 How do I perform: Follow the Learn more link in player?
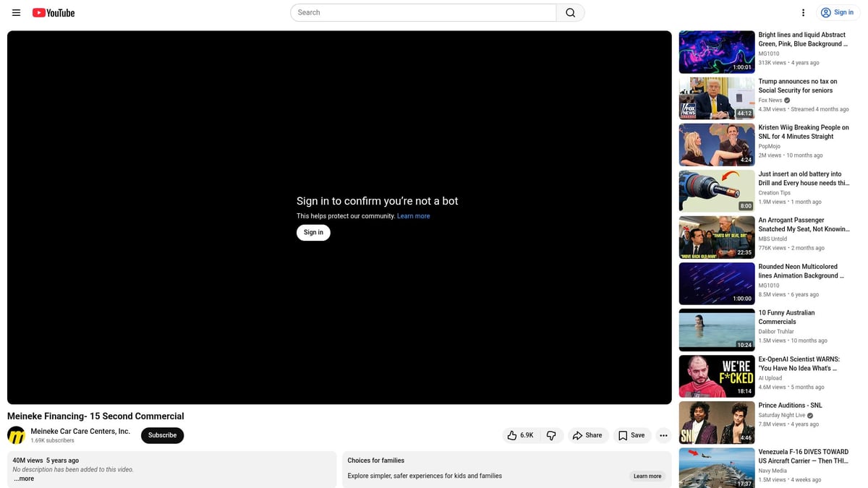(x=413, y=216)
